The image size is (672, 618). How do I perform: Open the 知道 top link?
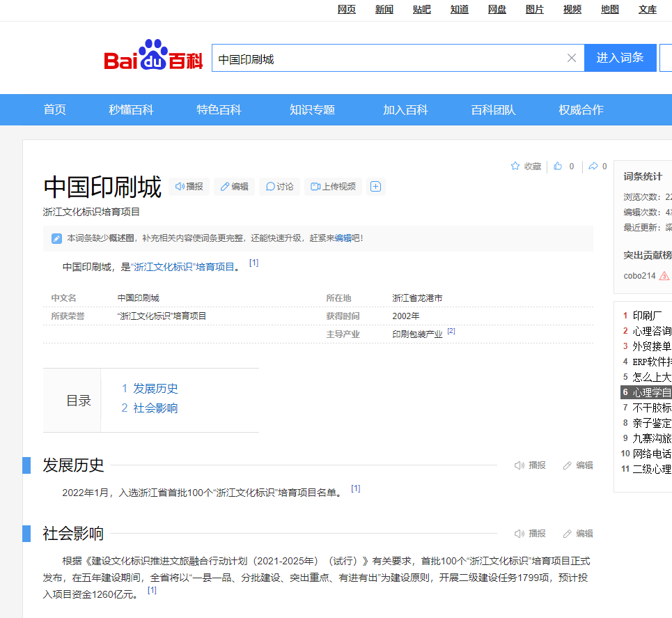[460, 10]
